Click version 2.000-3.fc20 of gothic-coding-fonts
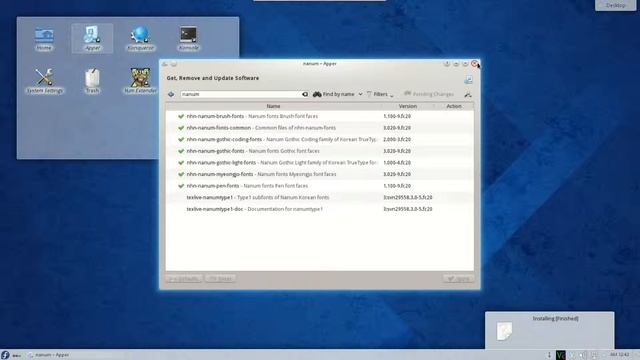The width and height of the screenshot is (640, 360). point(397,140)
